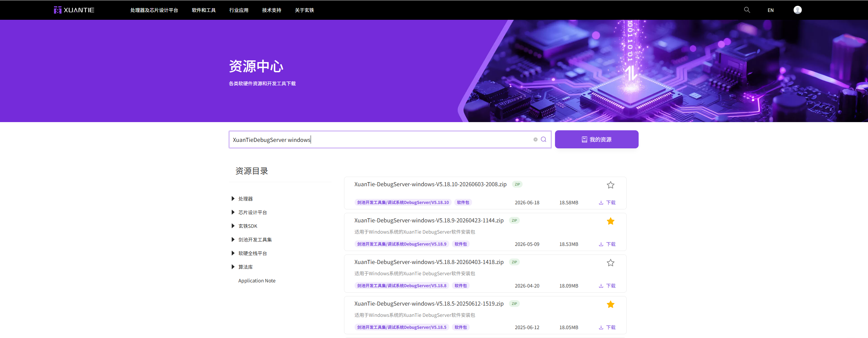Image resolution: width=868 pixels, height=338 pixels.
Task: Unfavorite the V5.18.9 DebugServer zip star
Action: point(610,221)
